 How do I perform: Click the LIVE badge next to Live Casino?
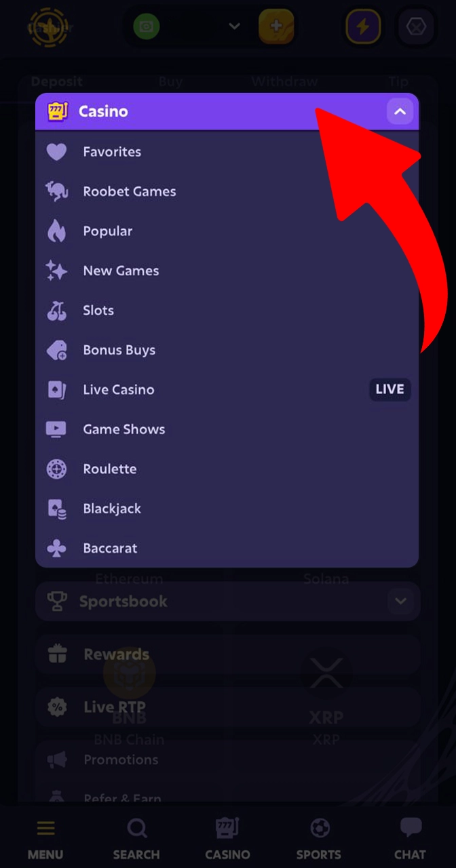point(389,389)
